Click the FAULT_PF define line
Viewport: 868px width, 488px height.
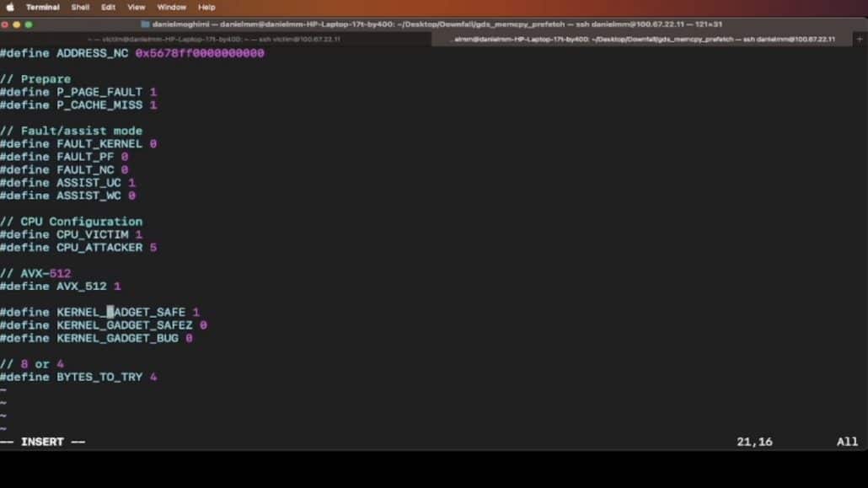click(64, 157)
